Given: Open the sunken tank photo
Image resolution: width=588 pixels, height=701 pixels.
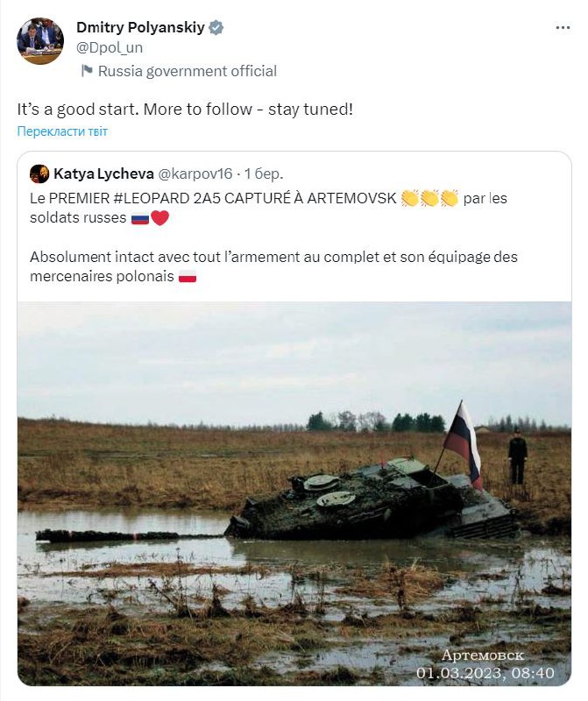Looking at the screenshot, I should pyautogui.click(x=294, y=492).
